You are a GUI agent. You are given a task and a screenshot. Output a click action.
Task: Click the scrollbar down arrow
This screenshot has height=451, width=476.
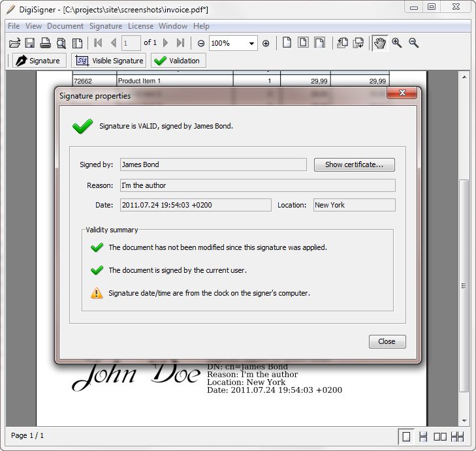464,420
